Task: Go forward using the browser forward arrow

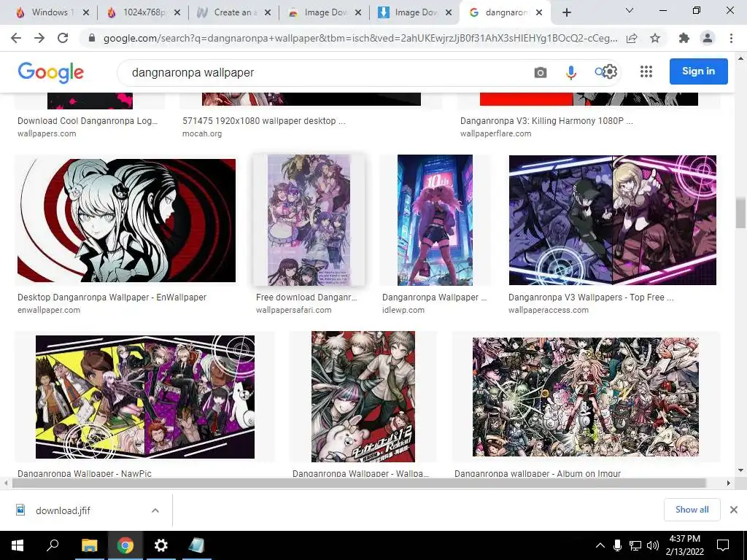Action: [39, 38]
